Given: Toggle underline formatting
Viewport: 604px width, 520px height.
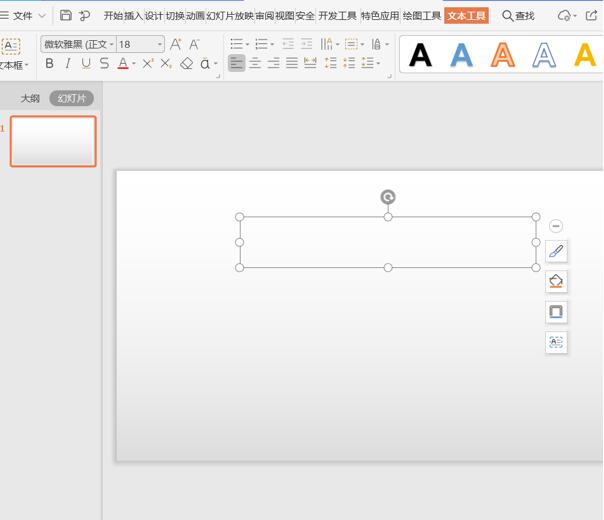Looking at the screenshot, I should 86,63.
